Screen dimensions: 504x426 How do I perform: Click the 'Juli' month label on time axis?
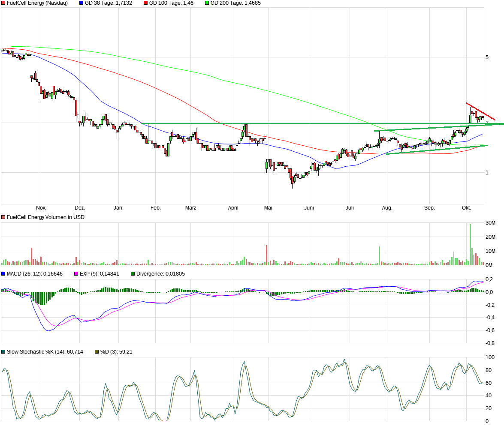pos(350,208)
